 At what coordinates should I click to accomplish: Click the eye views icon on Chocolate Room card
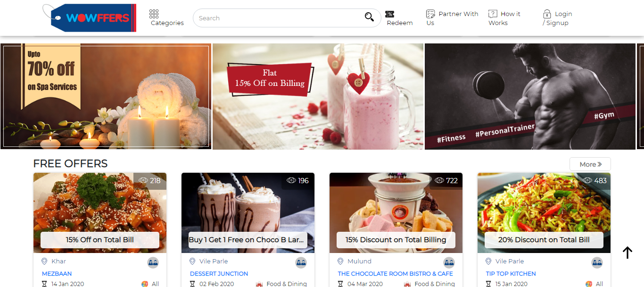439,180
